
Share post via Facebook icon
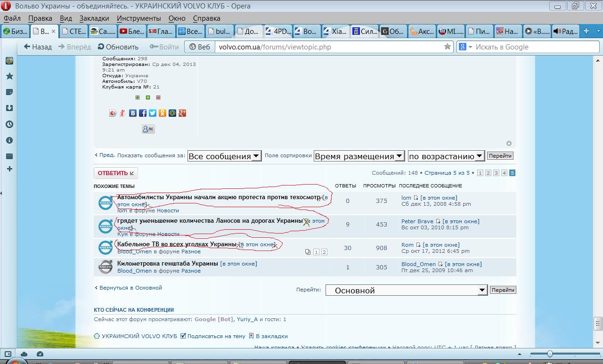point(143,113)
